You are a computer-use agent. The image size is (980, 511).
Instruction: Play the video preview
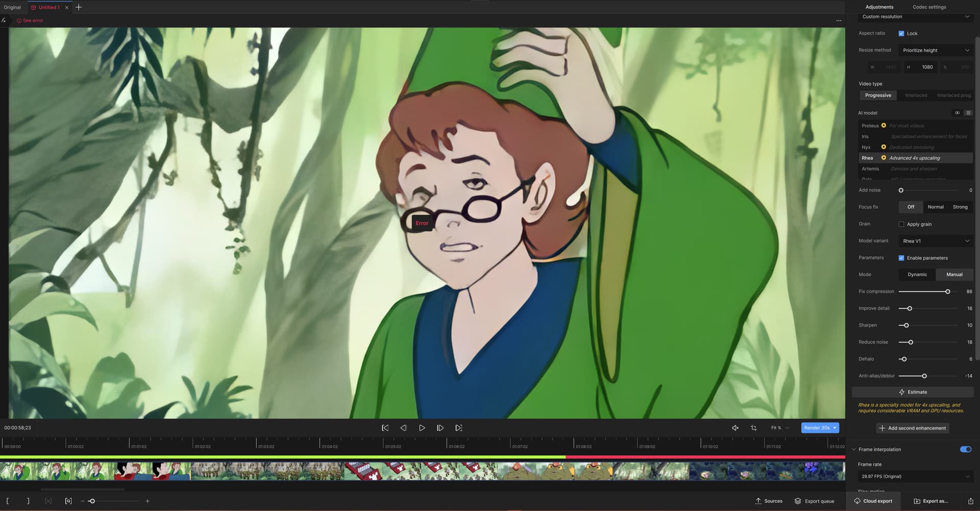(422, 428)
